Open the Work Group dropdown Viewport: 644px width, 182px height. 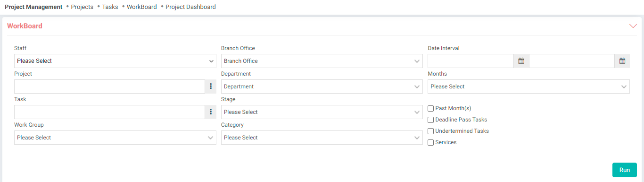[x=115, y=138]
